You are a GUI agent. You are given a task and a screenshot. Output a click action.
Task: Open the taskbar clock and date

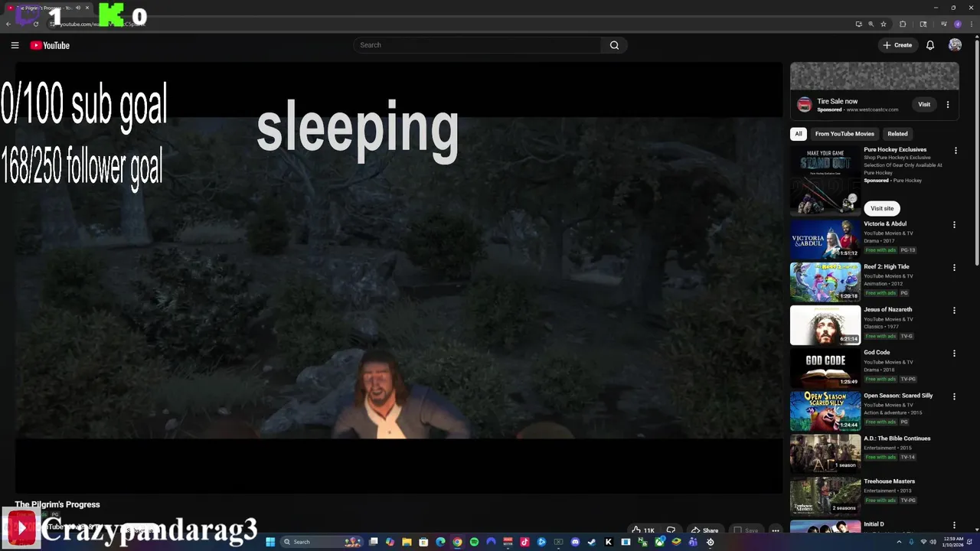(954, 542)
